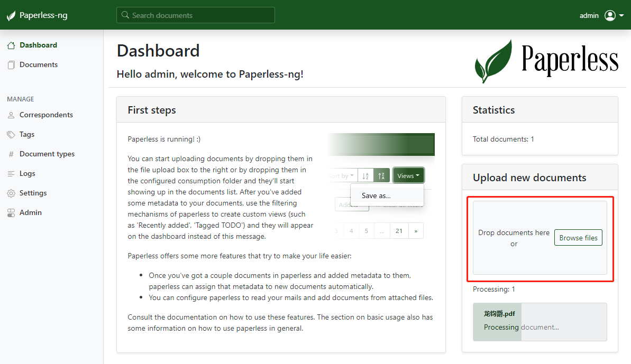Focus the Search documents field
This screenshot has width=631, height=364.
pos(196,15)
